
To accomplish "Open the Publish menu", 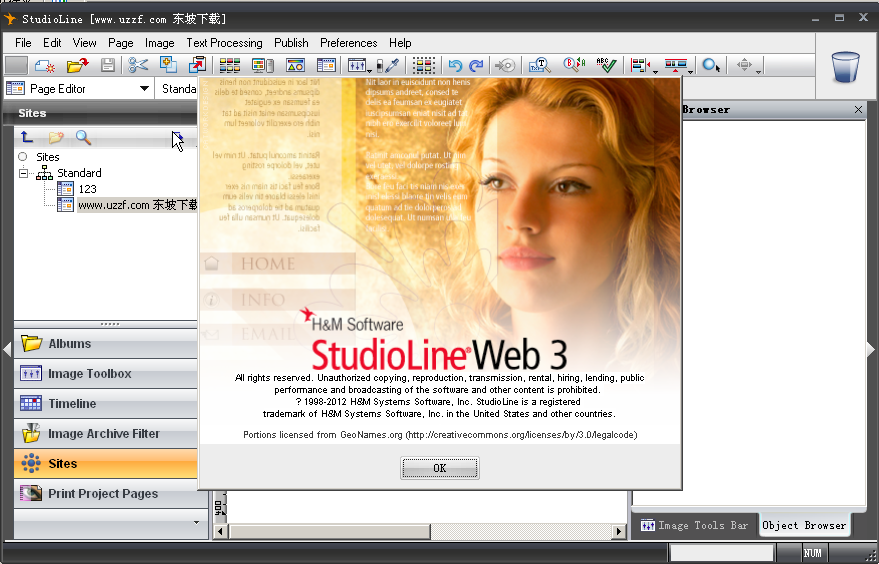I will pos(291,43).
